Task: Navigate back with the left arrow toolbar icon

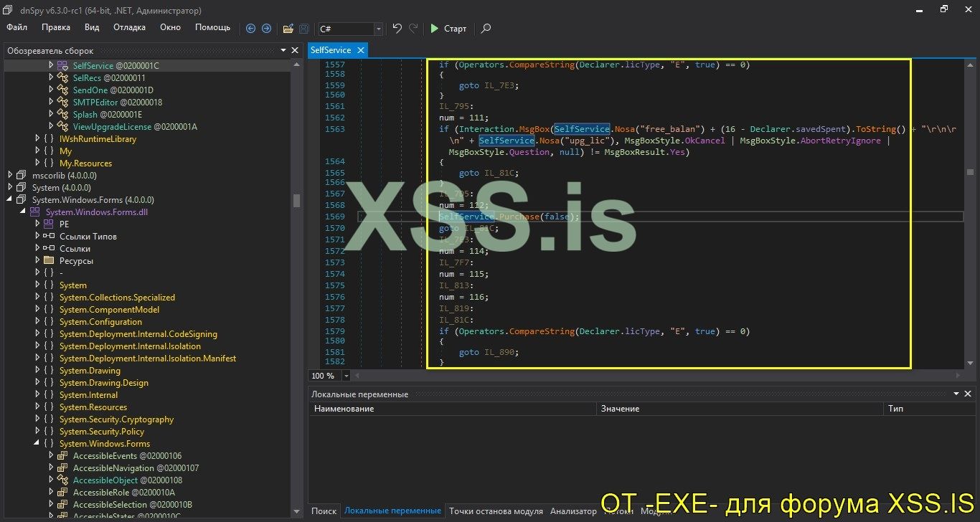Action: coord(250,29)
